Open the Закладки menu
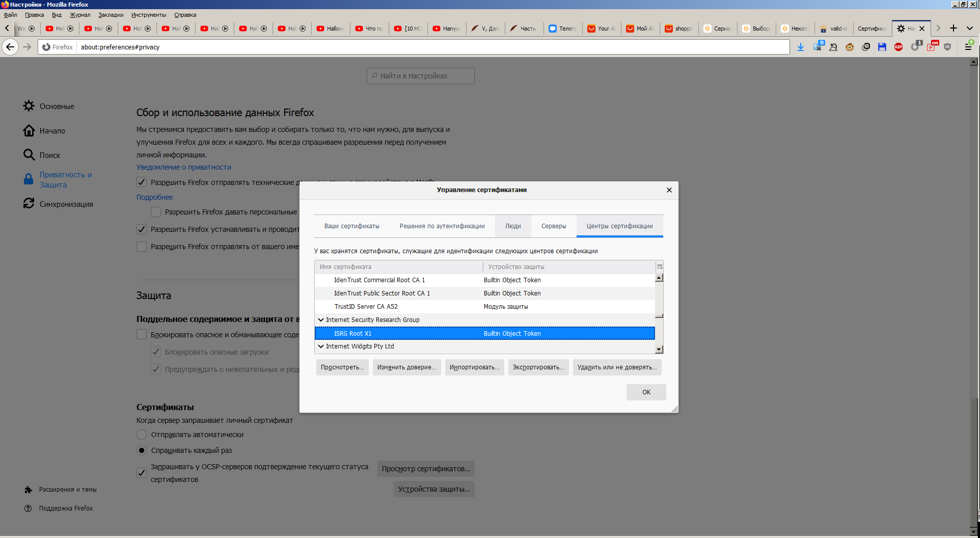The image size is (980, 538). click(111, 15)
